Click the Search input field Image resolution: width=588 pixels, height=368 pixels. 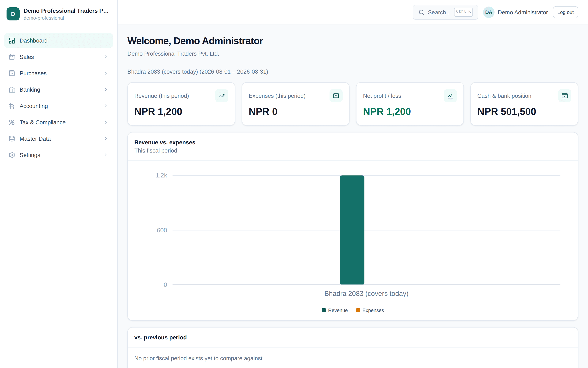click(445, 12)
